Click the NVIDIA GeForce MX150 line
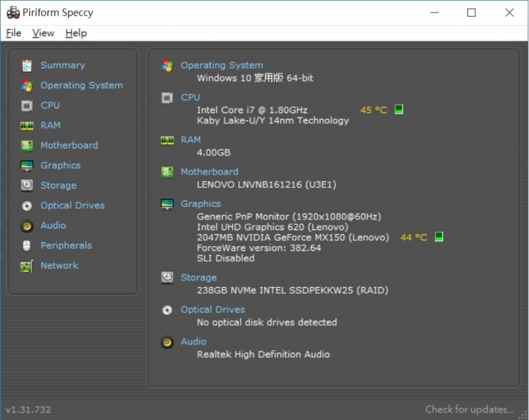The height and width of the screenshot is (420, 529). pos(293,237)
